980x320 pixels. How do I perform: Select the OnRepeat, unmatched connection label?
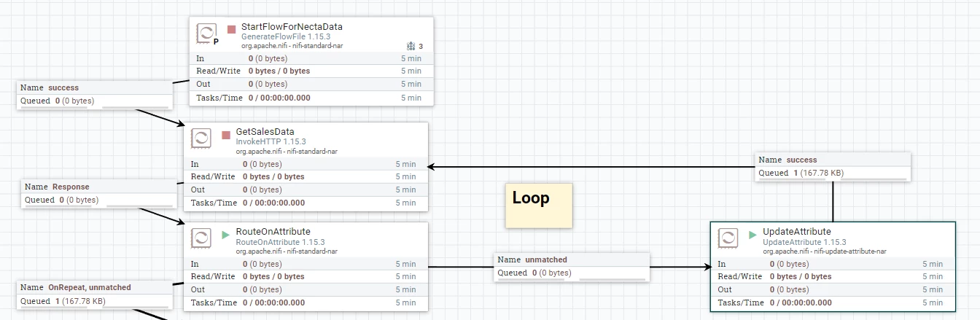pyautogui.click(x=94, y=294)
